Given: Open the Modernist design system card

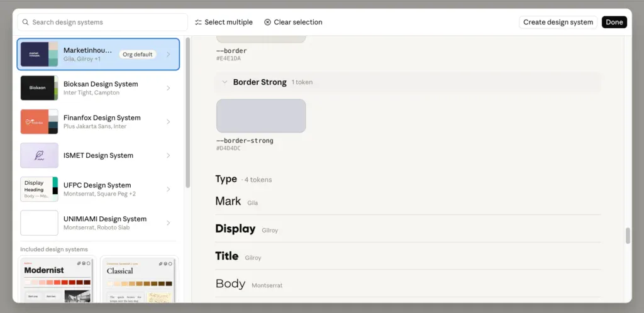Looking at the screenshot, I should [57, 280].
